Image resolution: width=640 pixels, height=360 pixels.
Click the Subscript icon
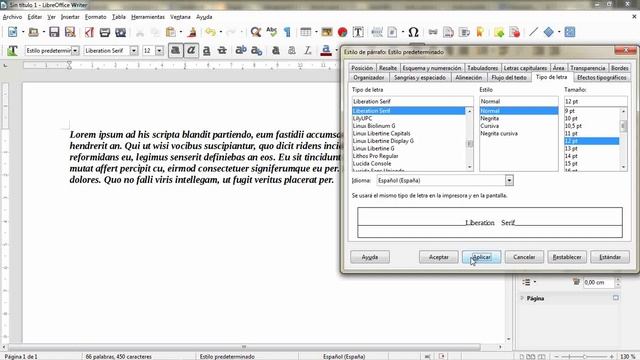point(256,51)
